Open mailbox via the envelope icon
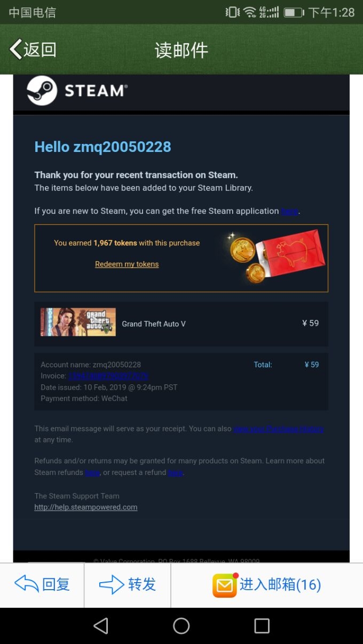 (225, 585)
